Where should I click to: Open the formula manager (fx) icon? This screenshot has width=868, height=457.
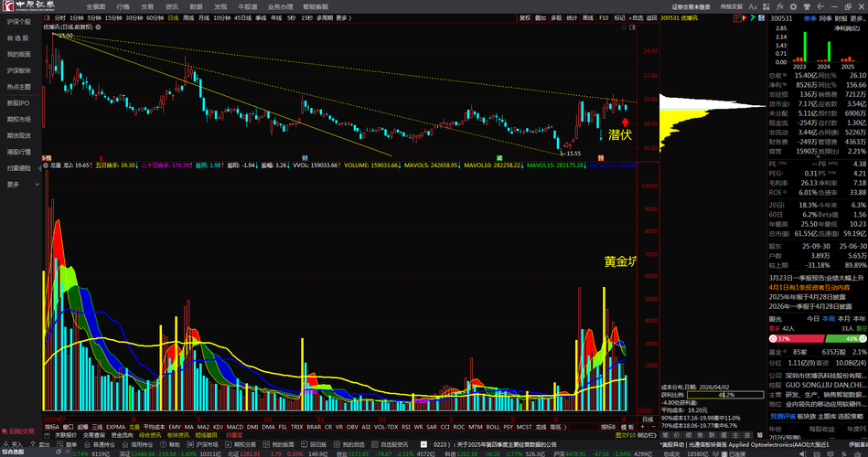(780, 6)
